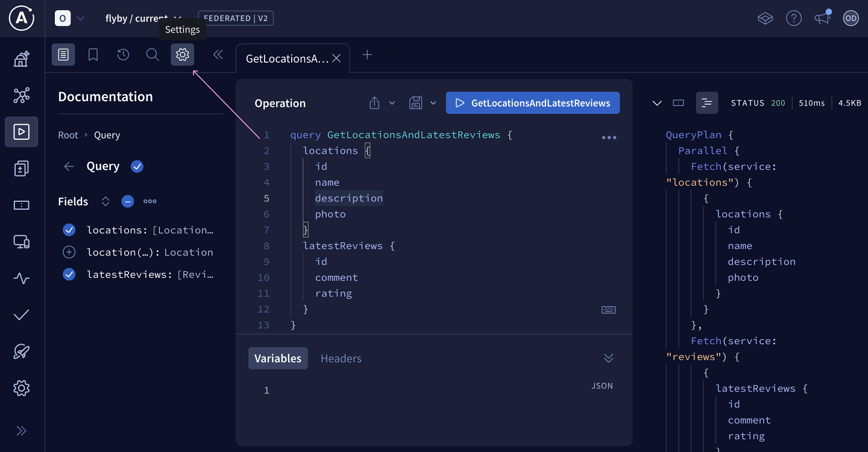This screenshot has height=452, width=868.
Task: Add a new operation tab
Action: tap(367, 55)
